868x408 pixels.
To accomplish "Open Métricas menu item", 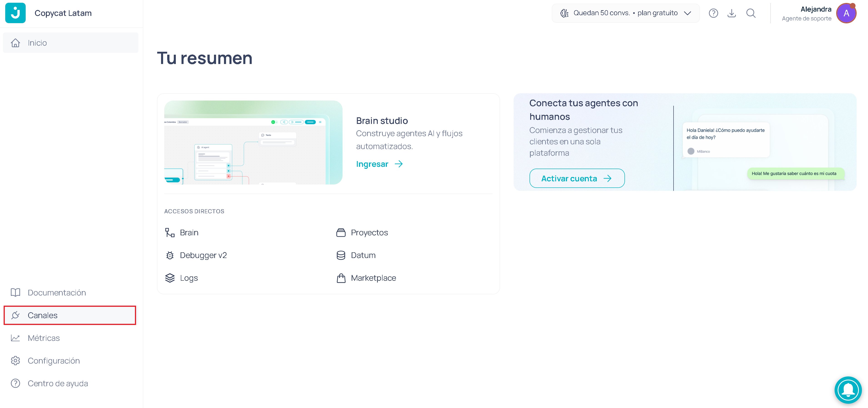I will (70, 338).
